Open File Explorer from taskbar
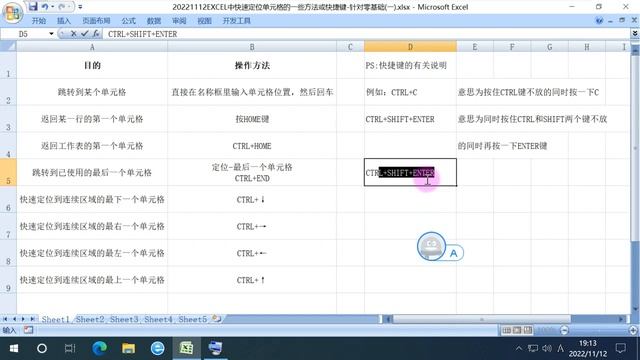 pos(129,348)
